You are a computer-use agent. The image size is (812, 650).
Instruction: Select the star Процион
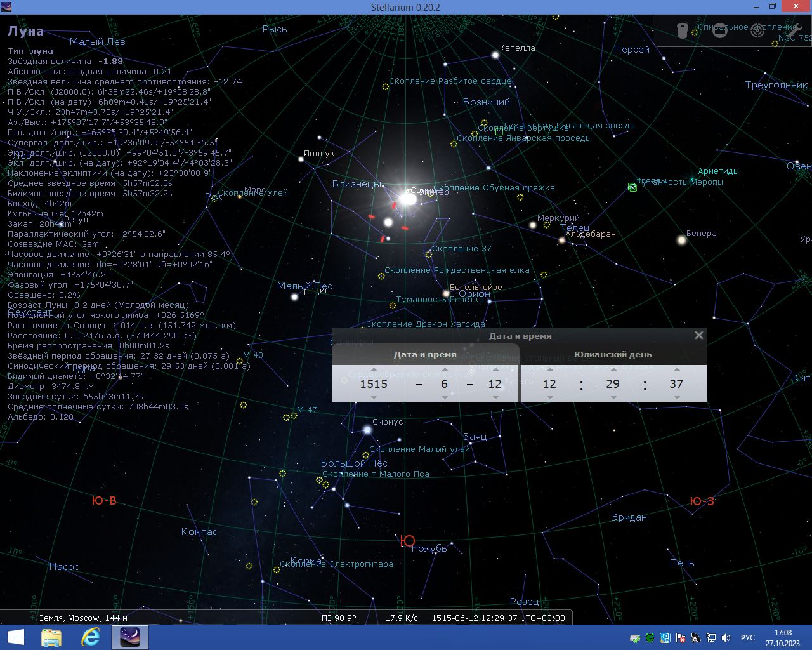(294, 296)
